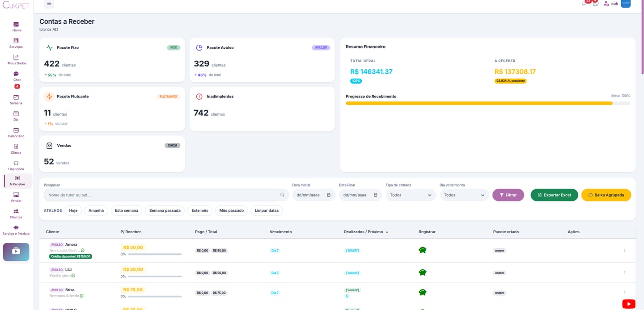Sort by Realizados / Próximo column

click(366, 232)
